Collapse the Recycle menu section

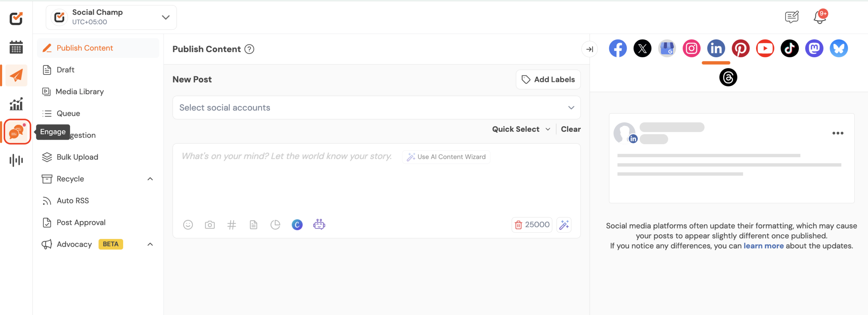point(150,179)
